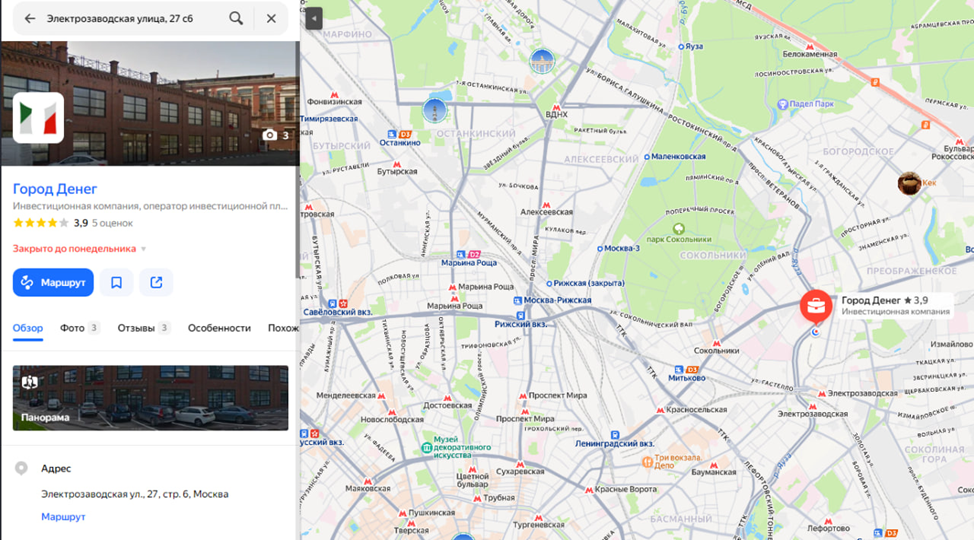Click the magnifier search icon
This screenshot has width=974, height=540.
pyautogui.click(x=236, y=19)
